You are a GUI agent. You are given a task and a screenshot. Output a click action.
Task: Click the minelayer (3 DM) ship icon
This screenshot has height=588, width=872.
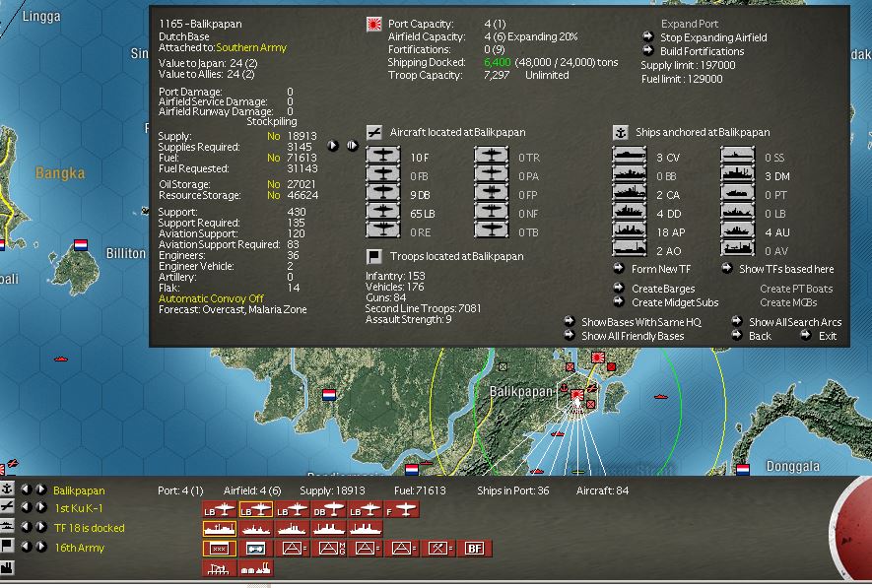pos(737,175)
